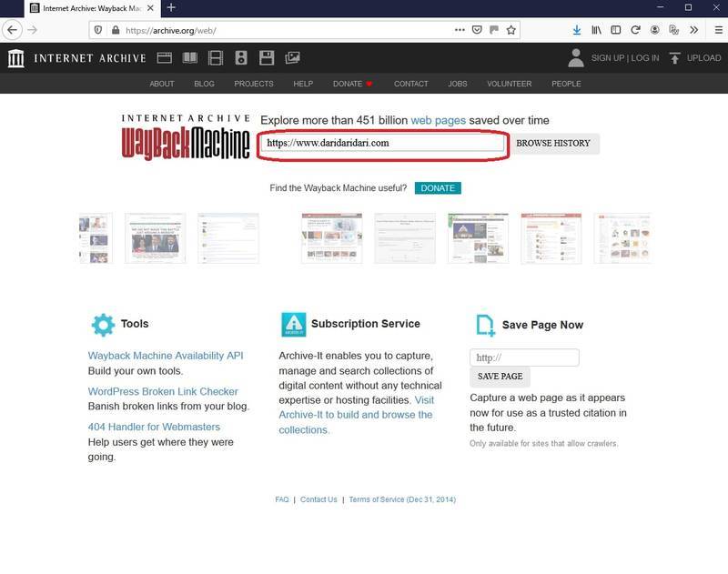The image size is (728, 574).
Task: Click the teal DONATE button
Action: pos(438,188)
